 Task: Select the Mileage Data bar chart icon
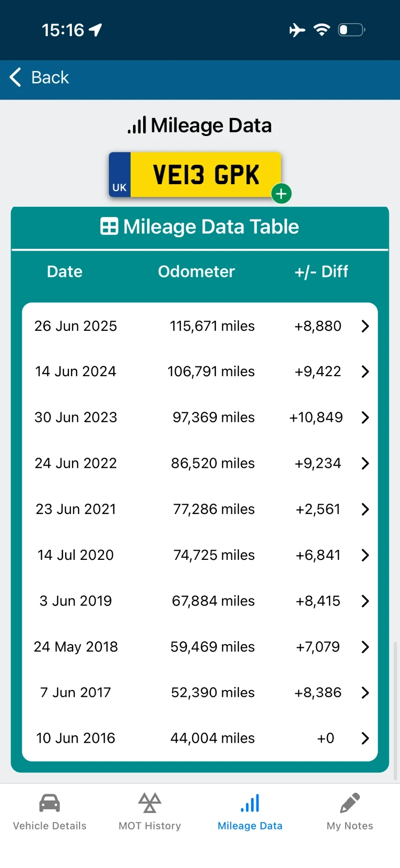[250, 803]
